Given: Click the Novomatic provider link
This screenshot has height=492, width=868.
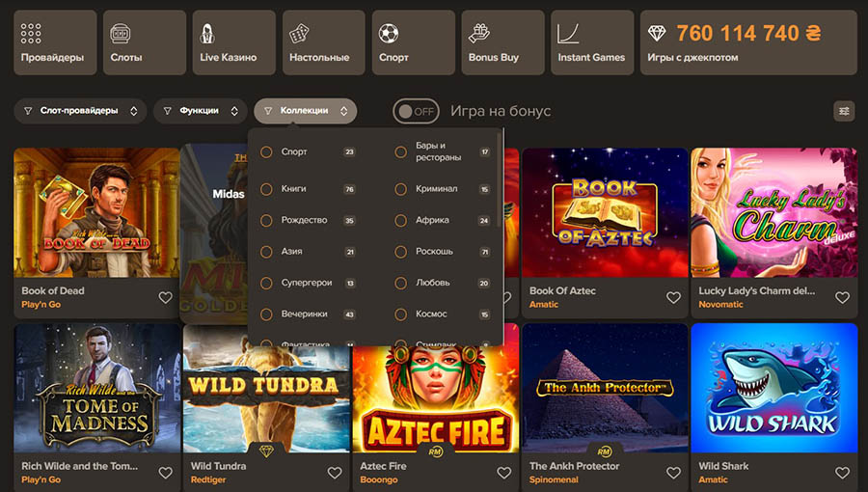Looking at the screenshot, I should pyautogui.click(x=720, y=305).
